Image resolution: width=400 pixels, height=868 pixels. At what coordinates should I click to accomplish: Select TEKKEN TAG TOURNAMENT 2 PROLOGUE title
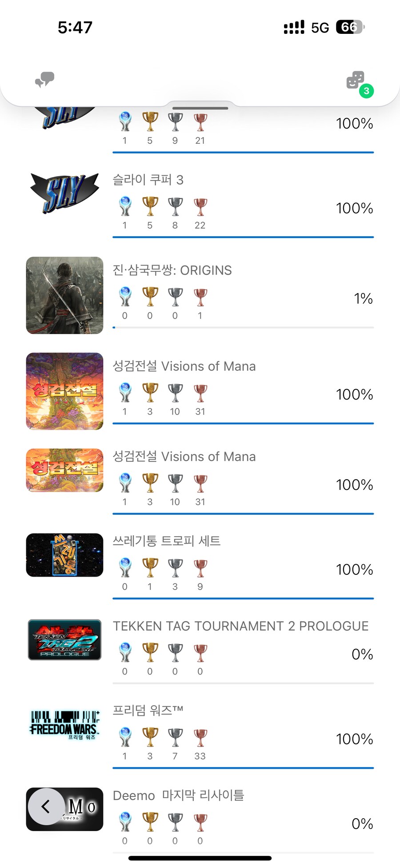click(240, 626)
